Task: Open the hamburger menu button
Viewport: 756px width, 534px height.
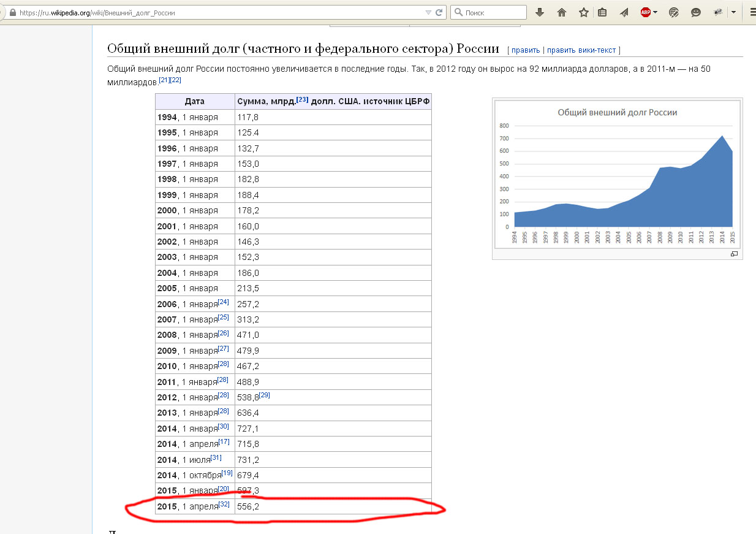Action: tap(752, 12)
